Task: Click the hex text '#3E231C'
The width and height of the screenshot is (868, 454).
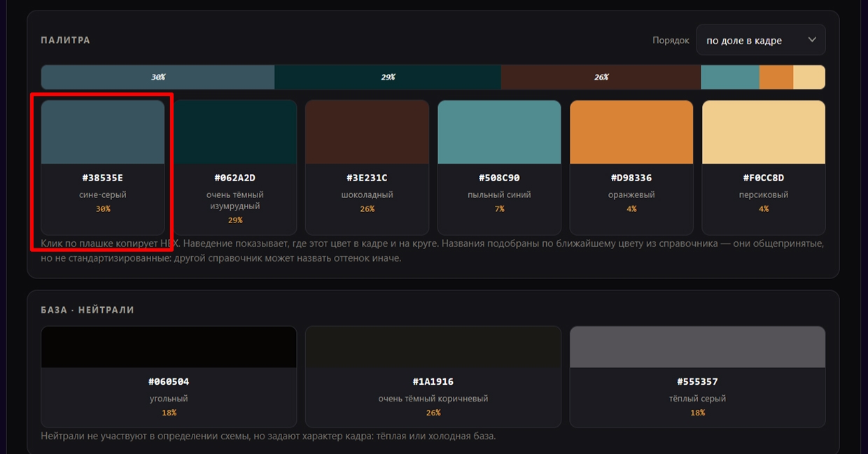Action: (x=367, y=178)
